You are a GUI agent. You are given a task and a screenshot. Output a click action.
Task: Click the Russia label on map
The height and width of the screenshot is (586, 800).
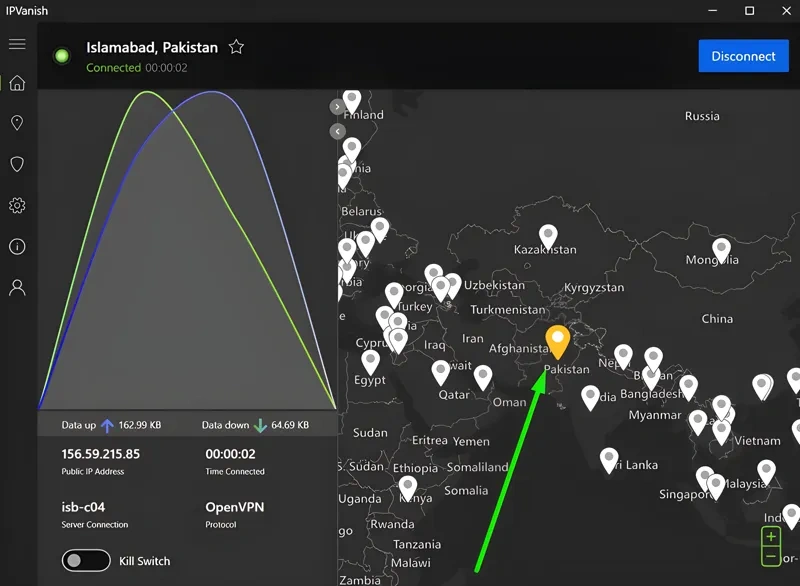(702, 116)
